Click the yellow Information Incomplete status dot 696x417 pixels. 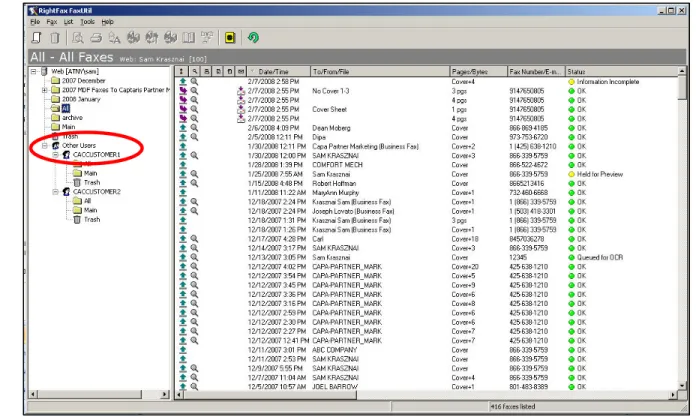(571, 82)
